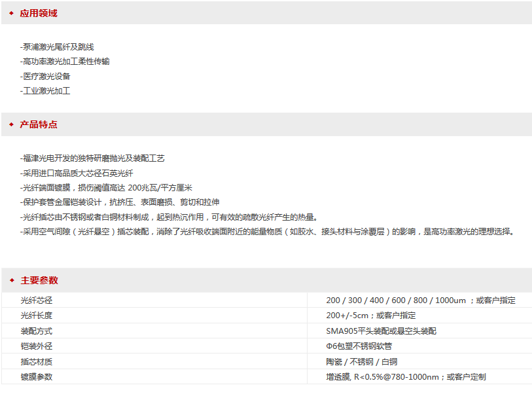Click the red diamond beside 主要参数
This screenshot has width=532, height=400.
click(12, 280)
